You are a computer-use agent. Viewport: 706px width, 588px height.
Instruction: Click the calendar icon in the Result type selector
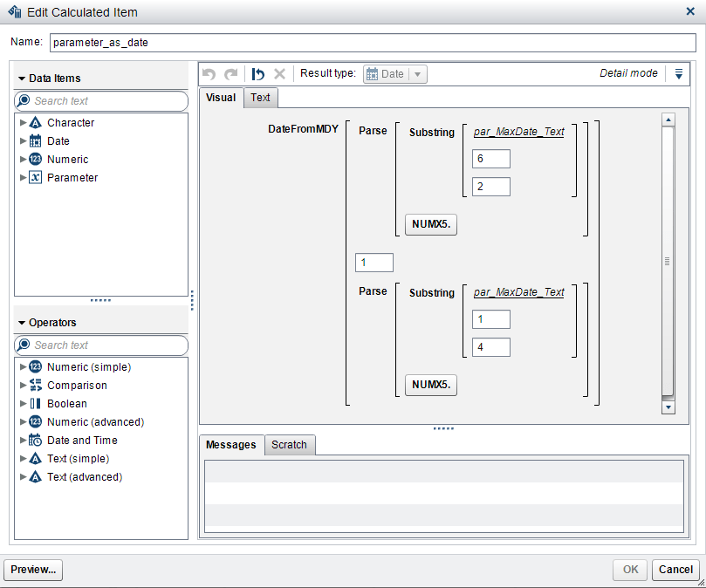click(x=372, y=74)
